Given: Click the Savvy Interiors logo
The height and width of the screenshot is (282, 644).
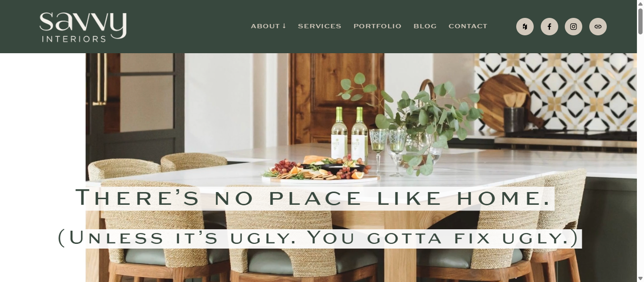Looking at the screenshot, I should [83, 27].
